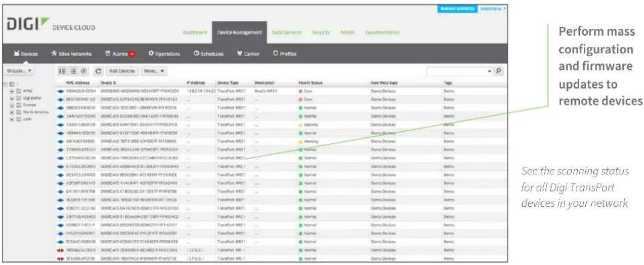This screenshot has height=265, width=644.
Task: Click the blue device icon in first row
Action: point(61,90)
